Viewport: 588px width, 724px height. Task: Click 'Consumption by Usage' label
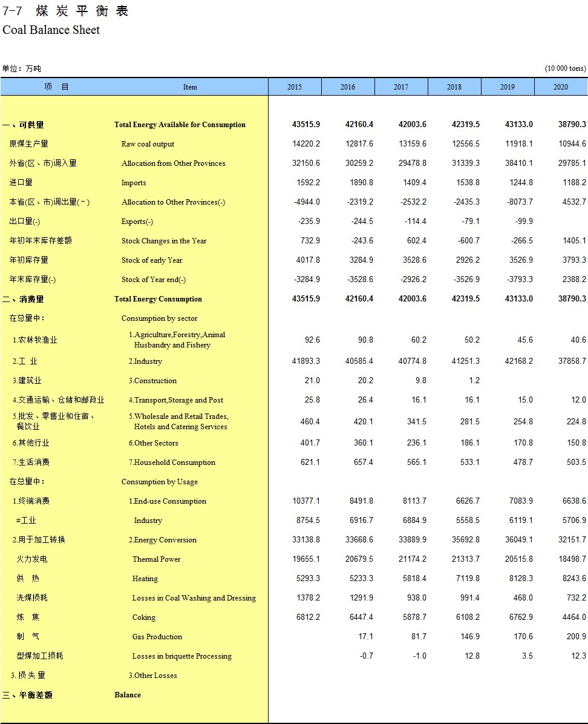(160, 482)
